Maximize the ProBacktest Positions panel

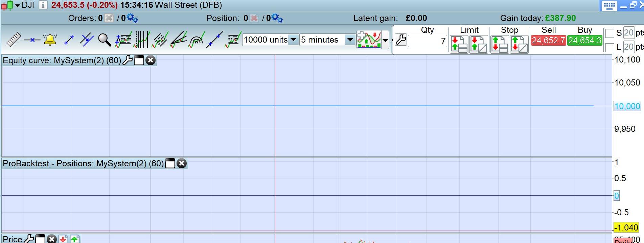170,164
